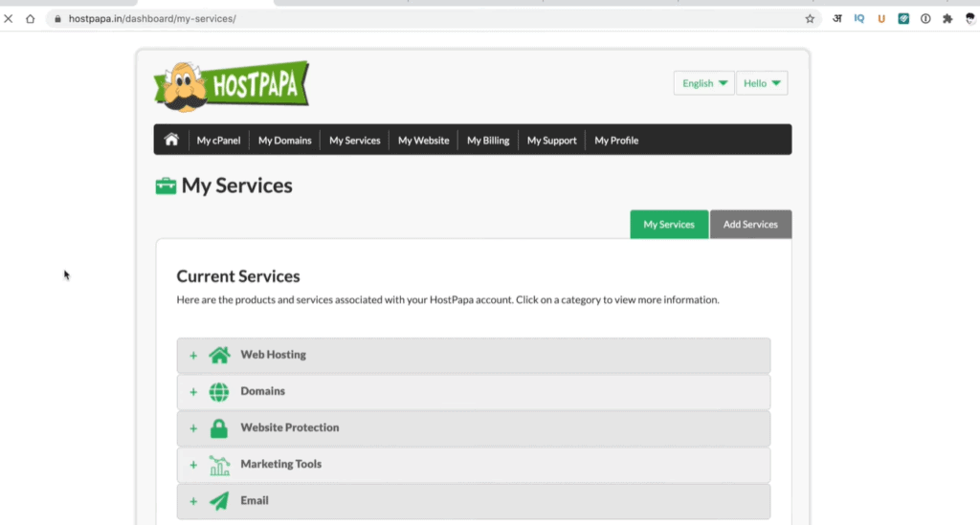Select the green My Services tab

pos(669,224)
